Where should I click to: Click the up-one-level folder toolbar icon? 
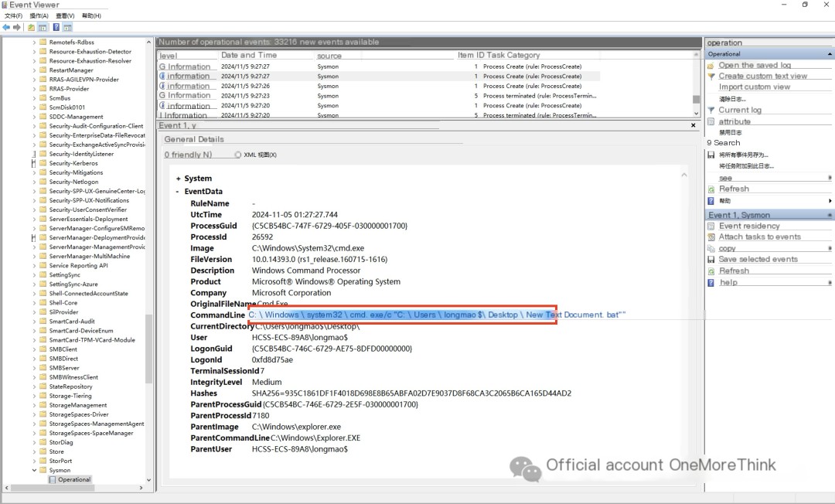(x=32, y=27)
